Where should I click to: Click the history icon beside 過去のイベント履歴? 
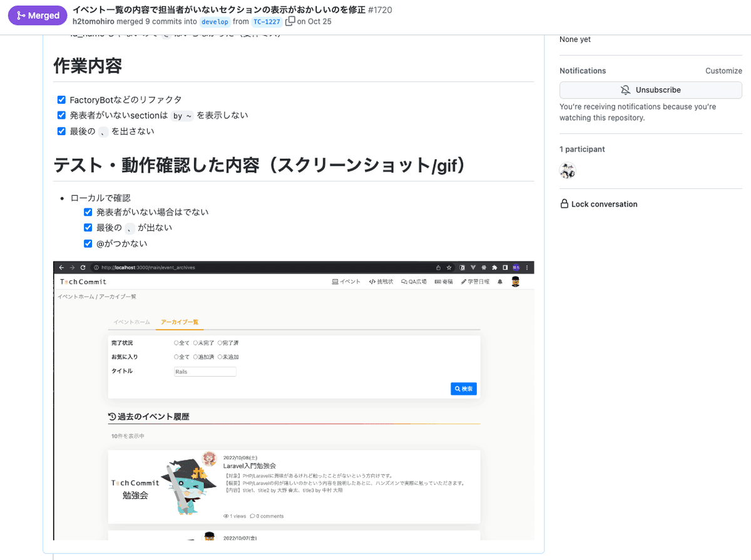[x=112, y=416]
